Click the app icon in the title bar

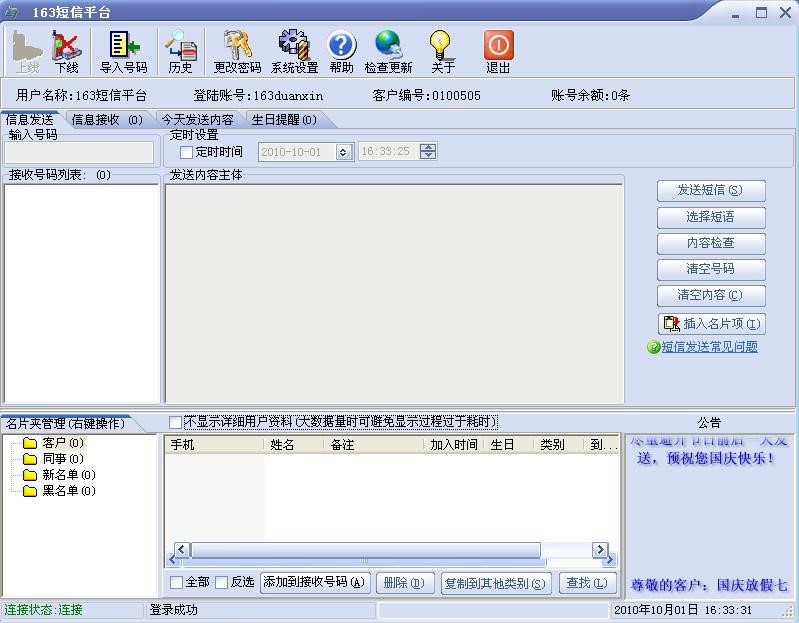point(11,12)
